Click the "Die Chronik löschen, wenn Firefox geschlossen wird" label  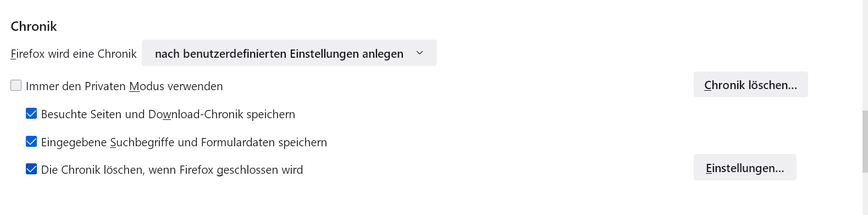point(172,170)
